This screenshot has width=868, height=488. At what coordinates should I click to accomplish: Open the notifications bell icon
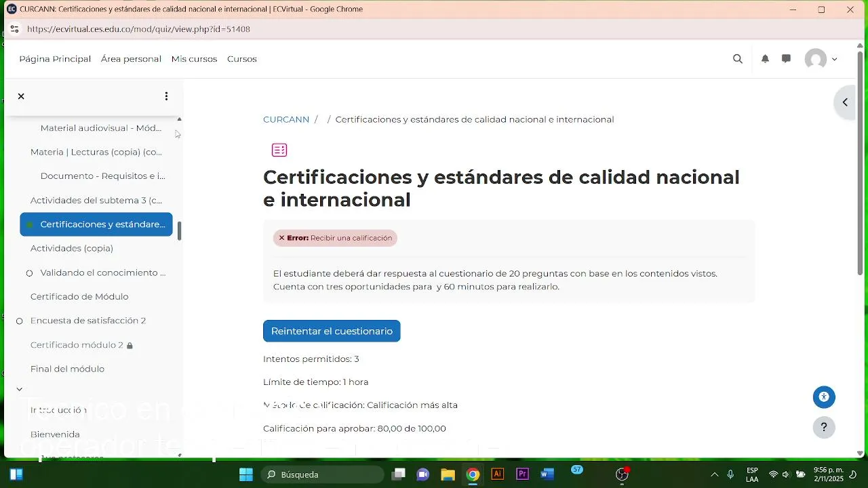tap(765, 59)
